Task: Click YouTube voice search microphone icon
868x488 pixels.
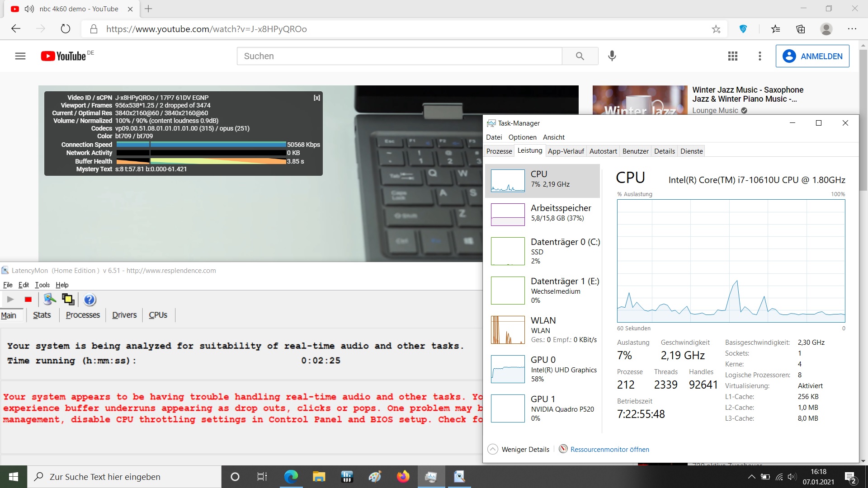Action: click(612, 56)
